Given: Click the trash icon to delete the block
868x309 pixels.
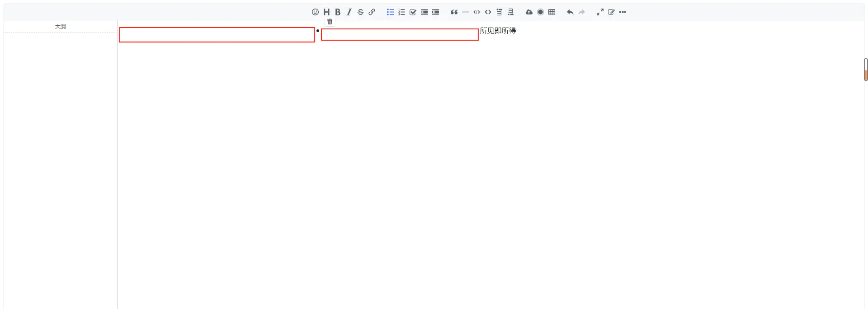Looking at the screenshot, I should tap(330, 22).
